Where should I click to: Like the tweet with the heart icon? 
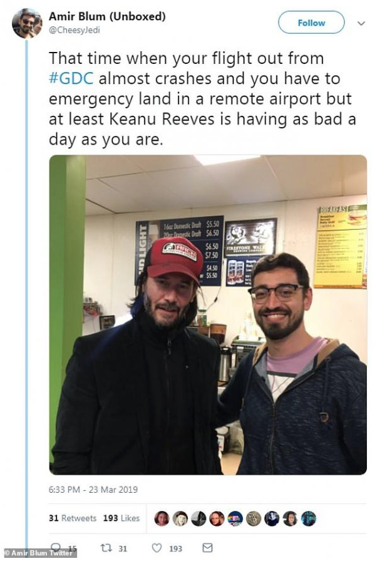[157, 548]
